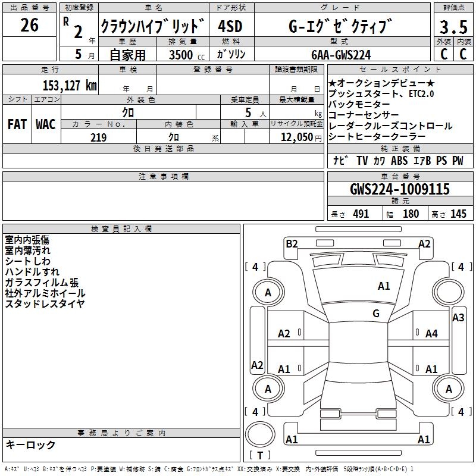Viewport: 476px width, 476px height.
Task: Select the ★オークションデビュー★ sales point line
Action: pyautogui.click(x=382, y=83)
